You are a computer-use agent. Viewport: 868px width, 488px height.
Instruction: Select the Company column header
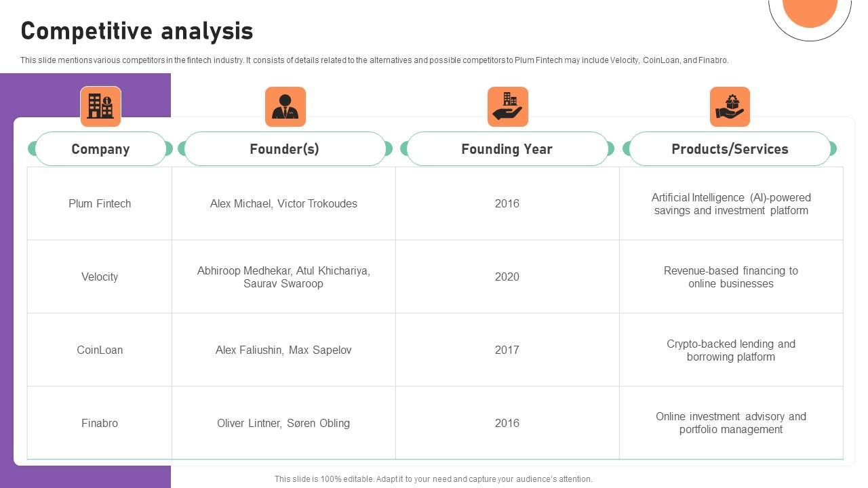point(100,149)
